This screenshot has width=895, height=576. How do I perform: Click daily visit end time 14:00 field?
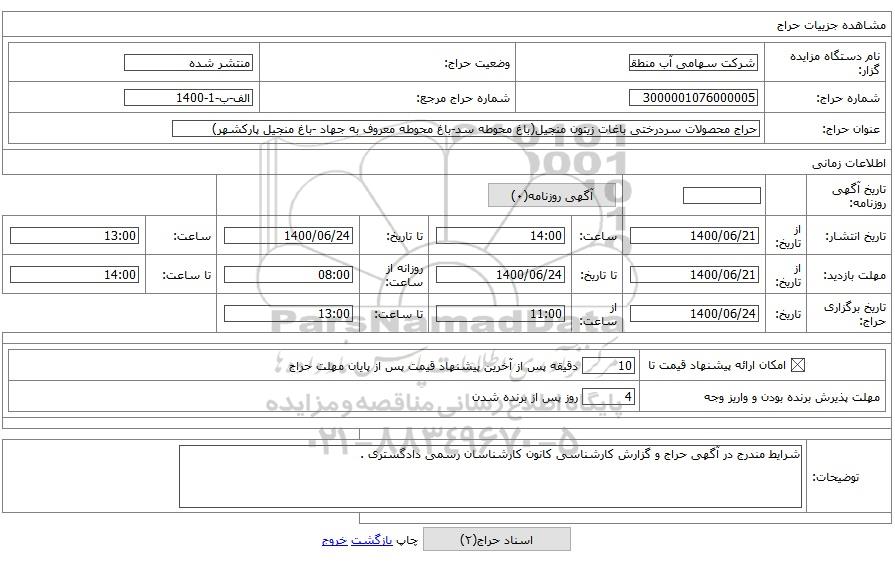point(74,275)
